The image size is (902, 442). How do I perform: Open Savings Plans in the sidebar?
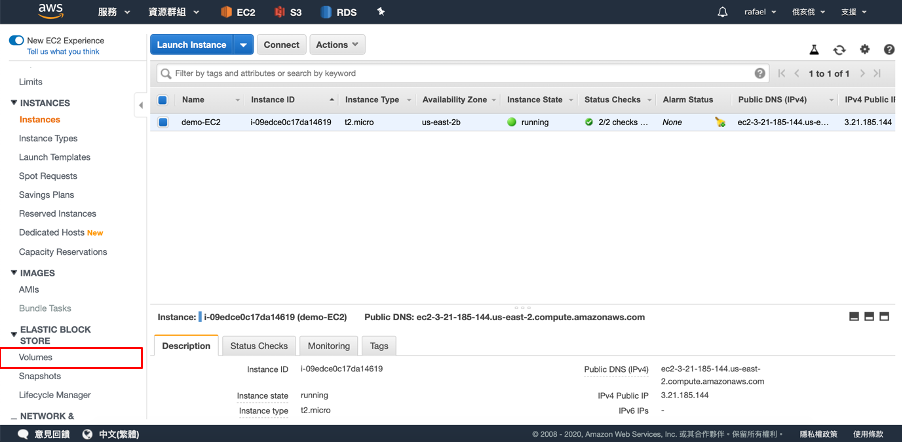(x=47, y=195)
